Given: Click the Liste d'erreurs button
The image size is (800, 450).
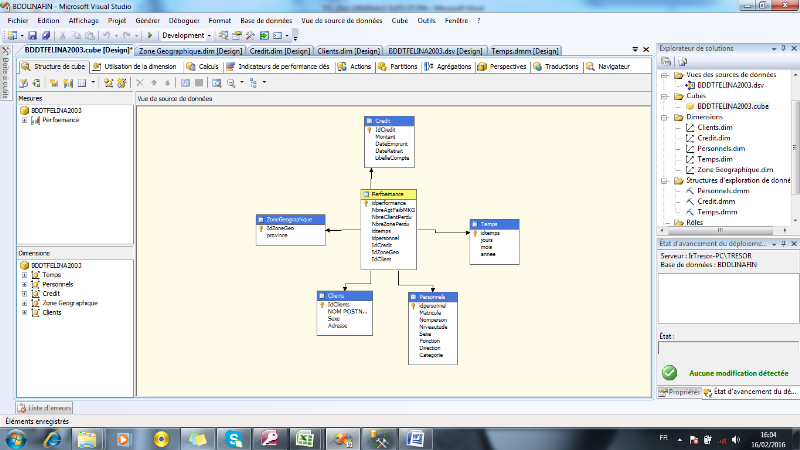Looking at the screenshot, I should pos(47,407).
